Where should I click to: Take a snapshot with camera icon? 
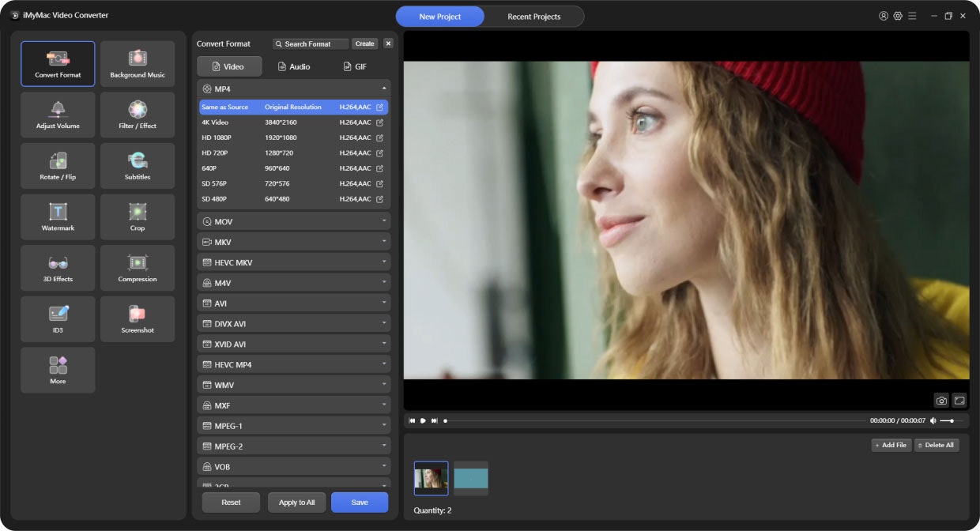[941, 401]
